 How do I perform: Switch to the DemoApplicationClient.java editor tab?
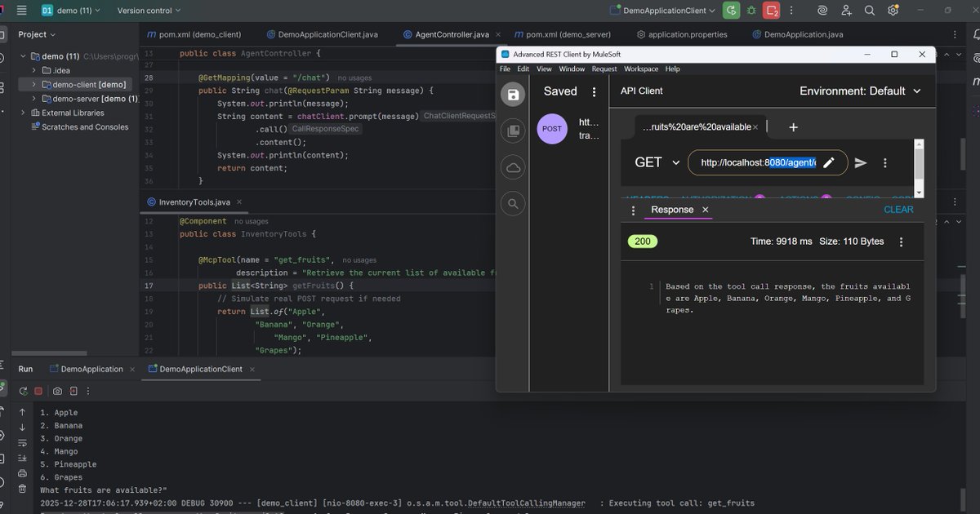coord(322,34)
